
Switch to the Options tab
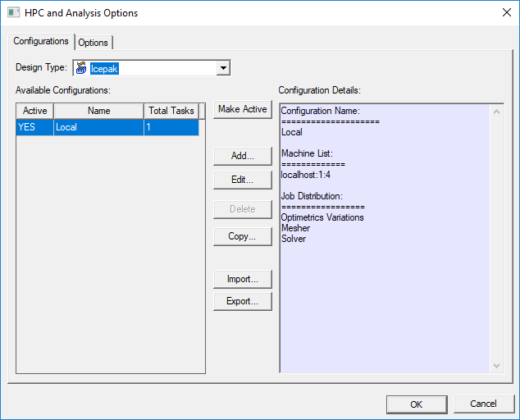click(x=94, y=43)
